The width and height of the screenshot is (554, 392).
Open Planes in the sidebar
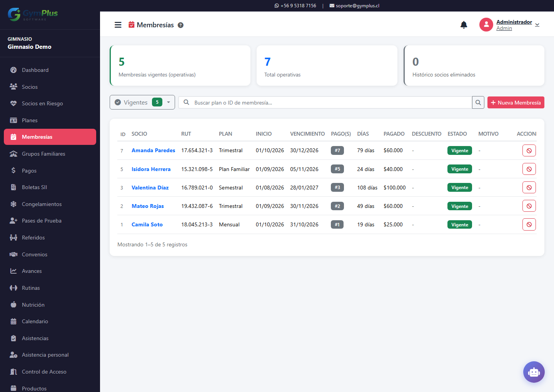50,120
